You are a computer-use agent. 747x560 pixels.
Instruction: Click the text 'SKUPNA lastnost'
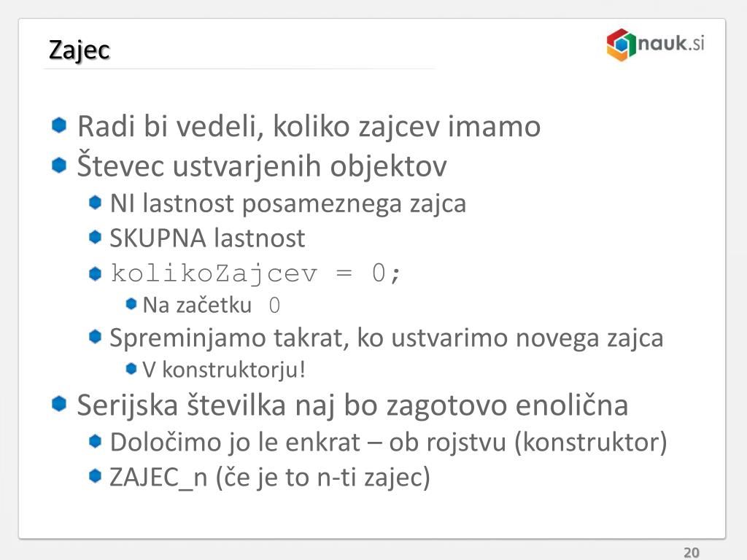point(207,238)
